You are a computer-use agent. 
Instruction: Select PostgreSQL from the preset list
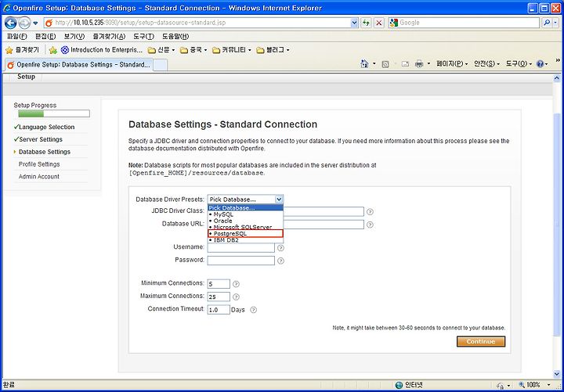[x=245, y=233]
